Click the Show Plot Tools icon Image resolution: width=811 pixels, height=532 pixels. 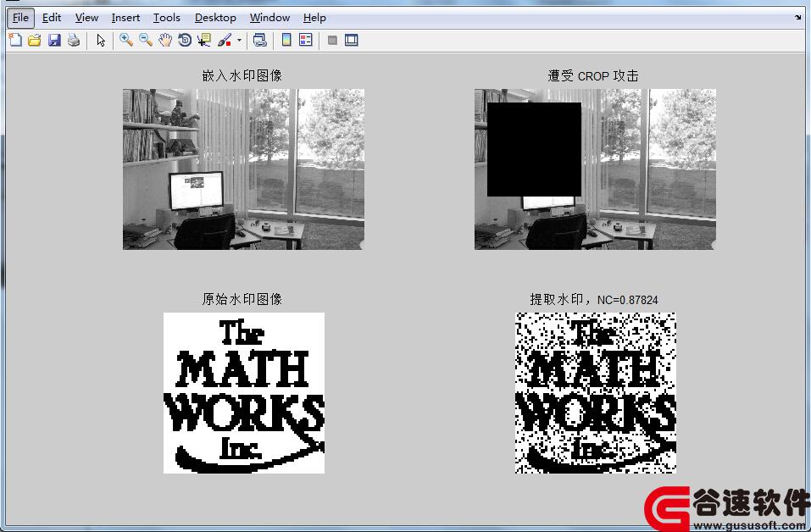(351, 40)
